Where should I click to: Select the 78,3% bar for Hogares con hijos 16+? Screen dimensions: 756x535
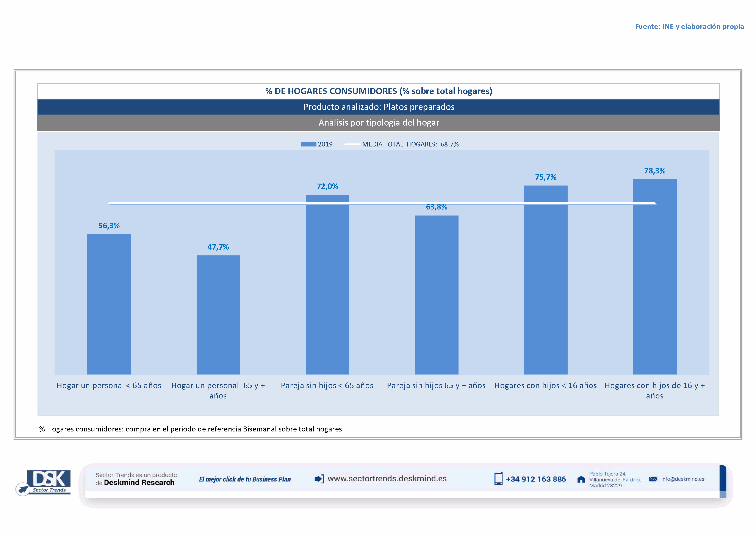coord(654,277)
